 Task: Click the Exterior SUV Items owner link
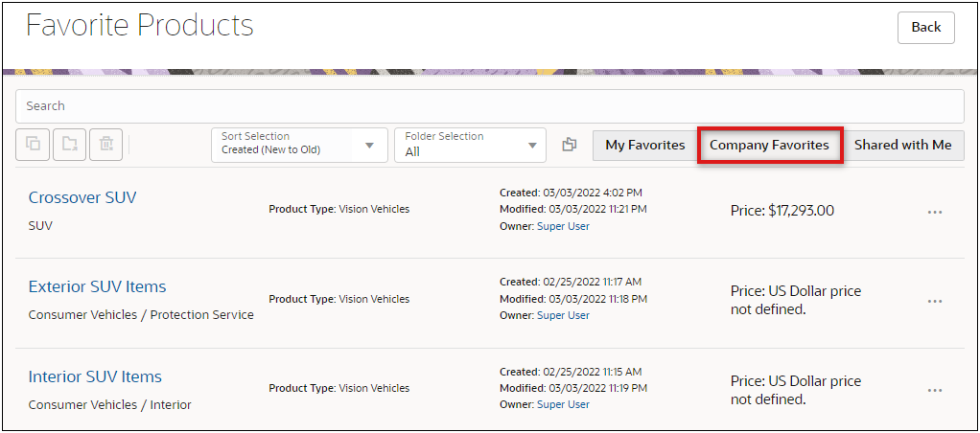[x=563, y=315]
